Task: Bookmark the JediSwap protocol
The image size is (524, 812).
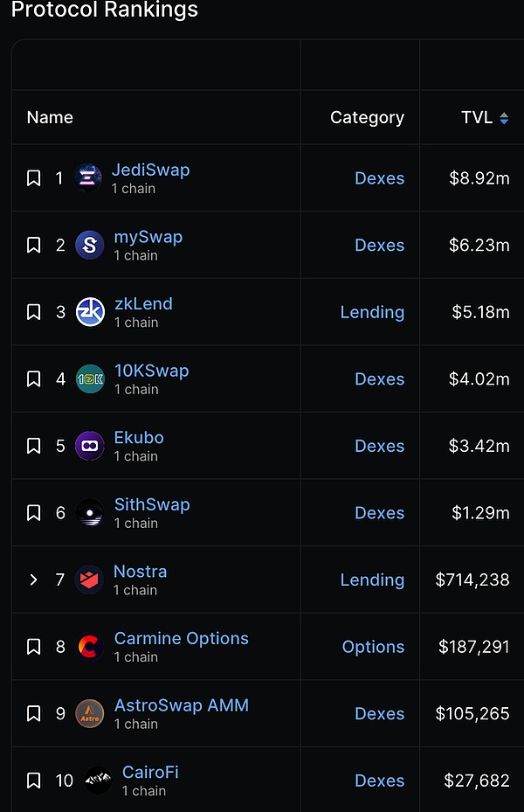Action: click(x=33, y=178)
